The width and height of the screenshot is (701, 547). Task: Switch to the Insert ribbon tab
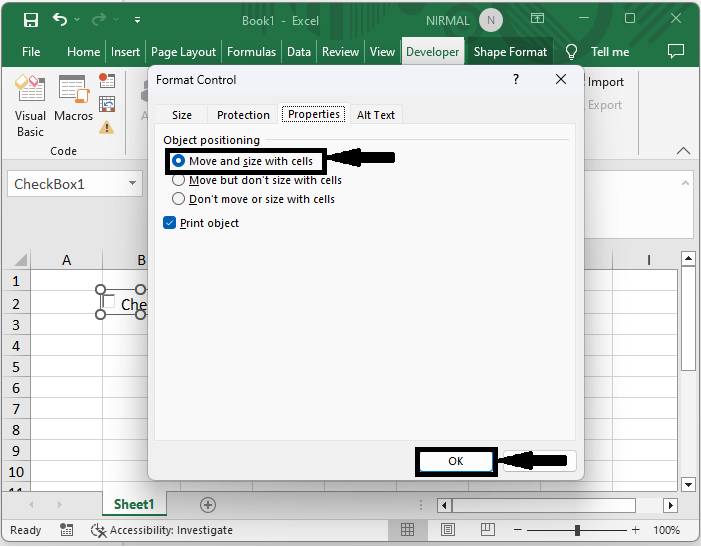point(125,52)
